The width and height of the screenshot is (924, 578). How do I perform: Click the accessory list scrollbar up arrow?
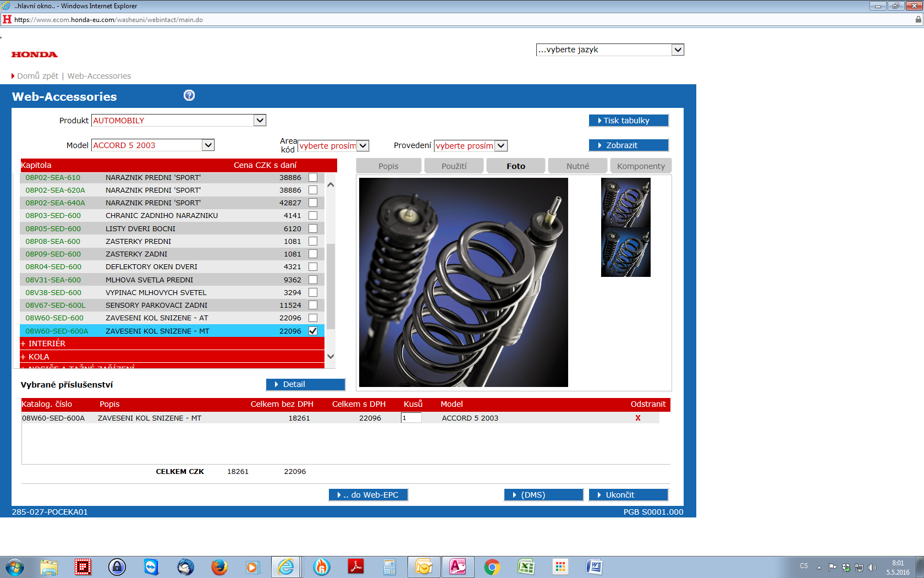pyautogui.click(x=331, y=184)
